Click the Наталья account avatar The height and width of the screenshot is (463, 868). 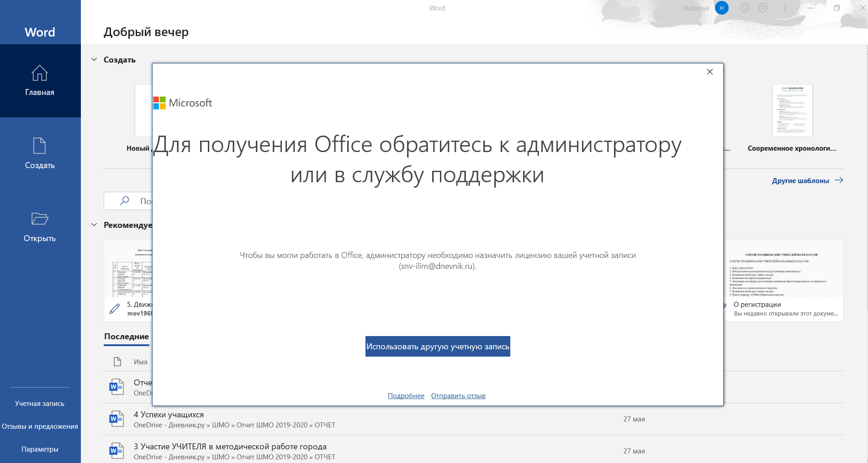click(x=722, y=8)
